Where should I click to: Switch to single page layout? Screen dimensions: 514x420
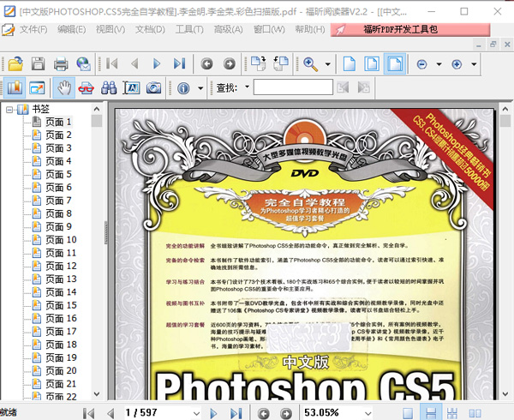(x=408, y=413)
